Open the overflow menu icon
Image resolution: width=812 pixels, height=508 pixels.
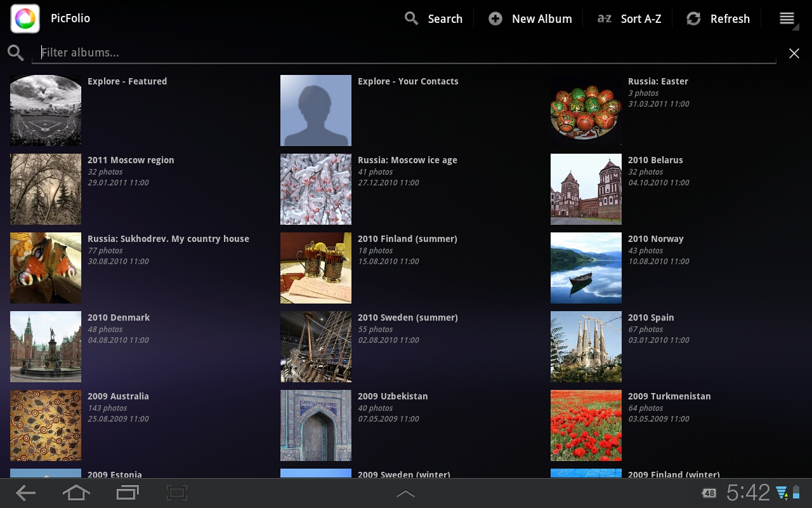(787, 18)
